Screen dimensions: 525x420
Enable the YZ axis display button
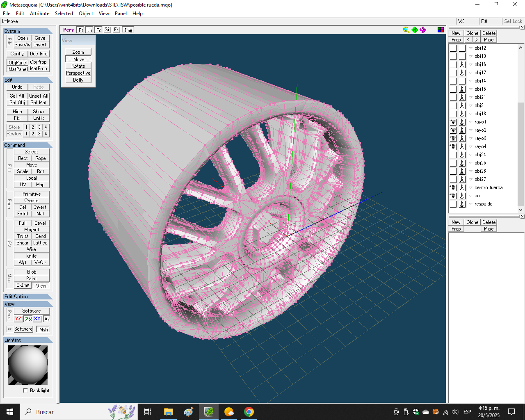pos(18,319)
